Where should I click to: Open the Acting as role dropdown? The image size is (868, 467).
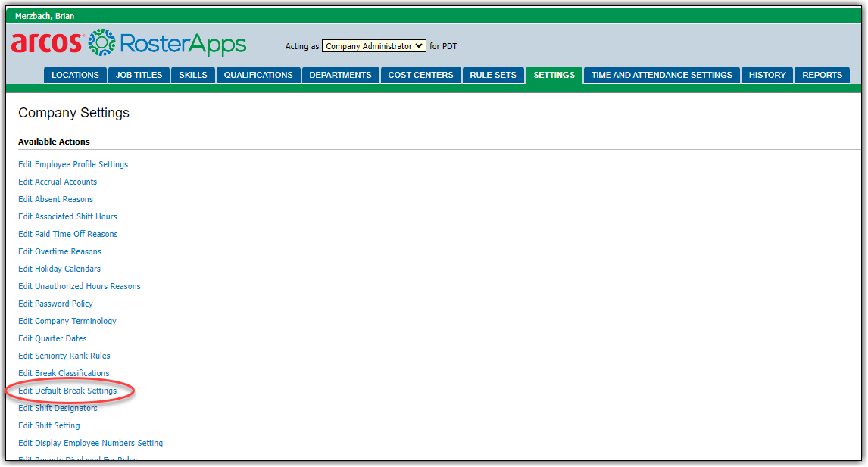(x=374, y=46)
